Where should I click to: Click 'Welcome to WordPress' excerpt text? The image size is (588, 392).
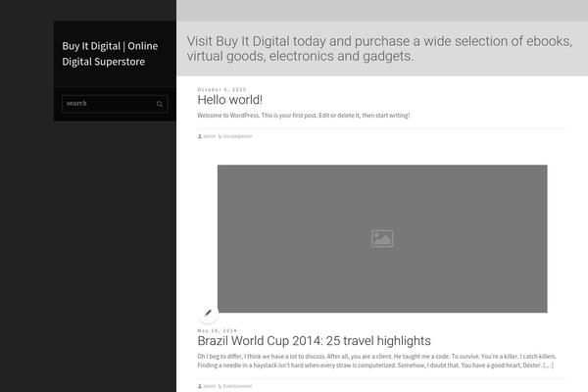click(304, 116)
